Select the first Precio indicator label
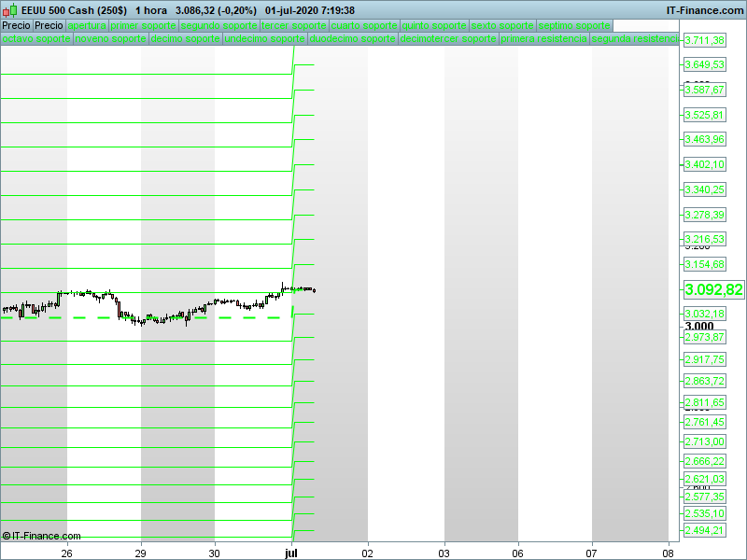 point(16,26)
